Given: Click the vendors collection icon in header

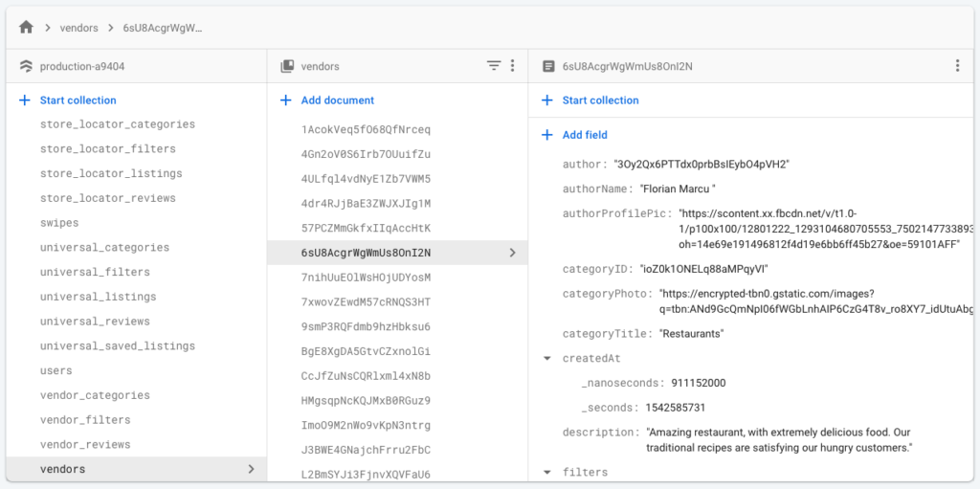Looking at the screenshot, I should 287,66.
